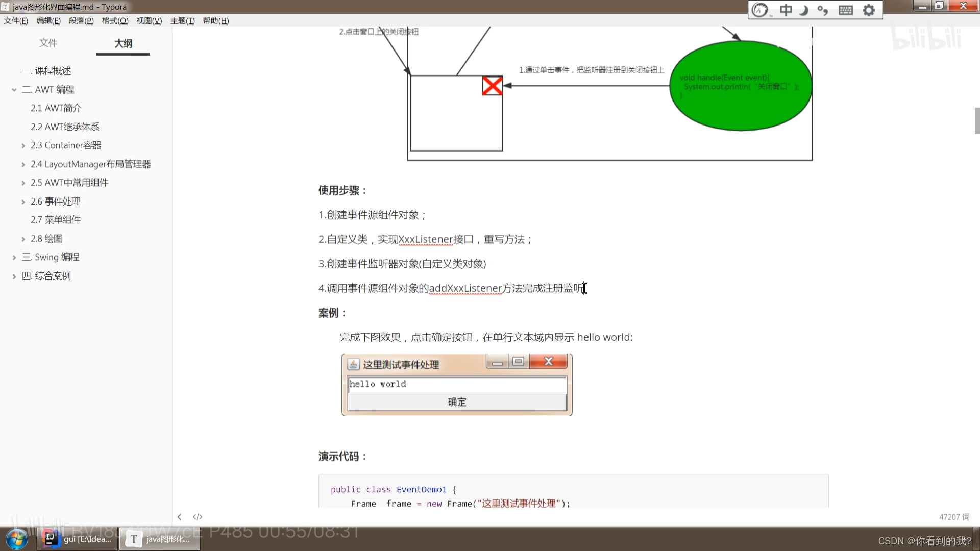Collapse the 二. AWT 编程 section
This screenshot has width=980, height=551.
click(x=14, y=89)
